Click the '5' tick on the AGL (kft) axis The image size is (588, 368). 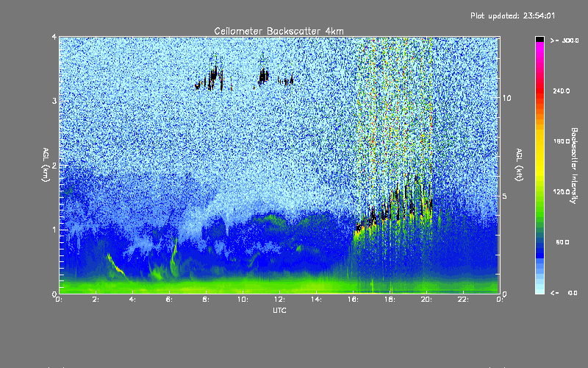click(x=505, y=197)
